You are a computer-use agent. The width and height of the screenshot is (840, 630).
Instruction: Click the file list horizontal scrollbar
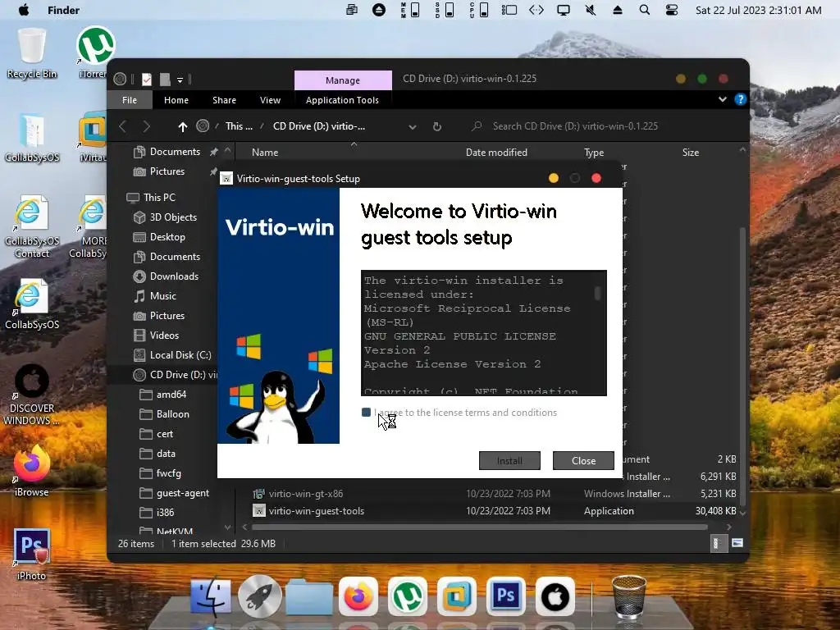(x=479, y=527)
